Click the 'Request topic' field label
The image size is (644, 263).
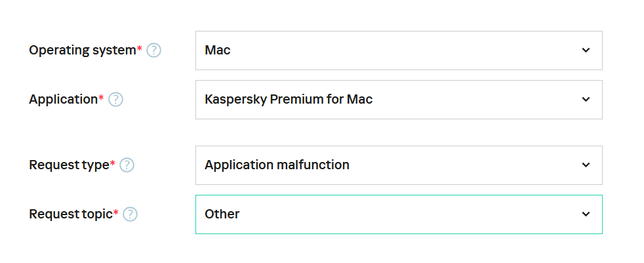pos(71,214)
